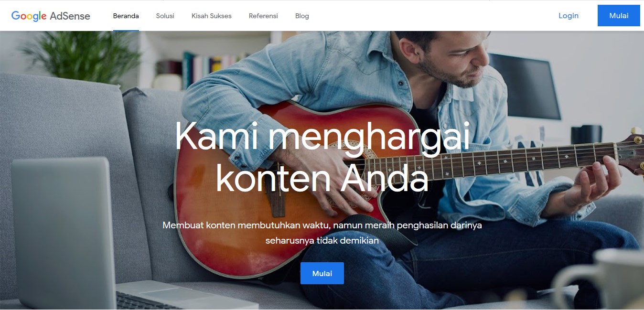Click the Login link
The image size is (644, 310).
coord(569,16)
